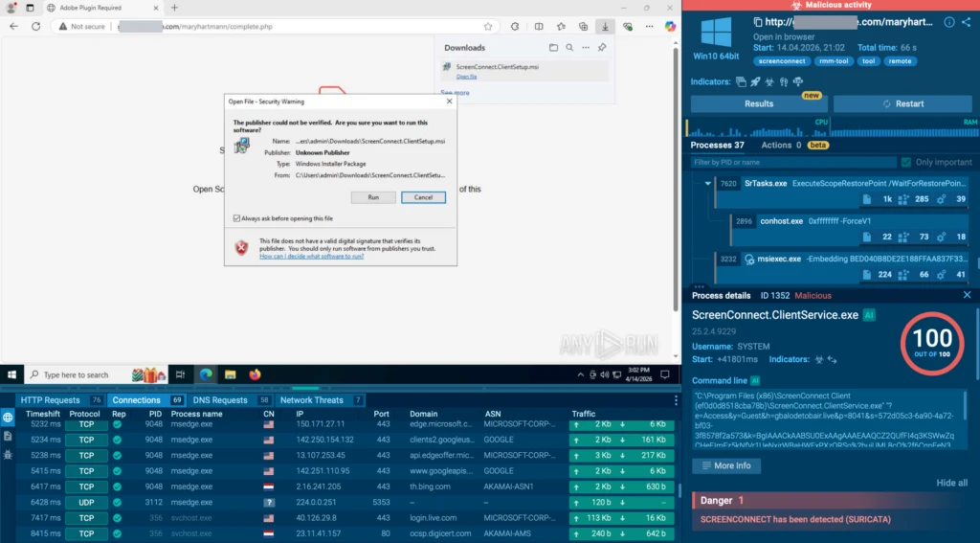The image size is (980, 543).
Task: Open Edge collections icon
Action: tap(583, 26)
